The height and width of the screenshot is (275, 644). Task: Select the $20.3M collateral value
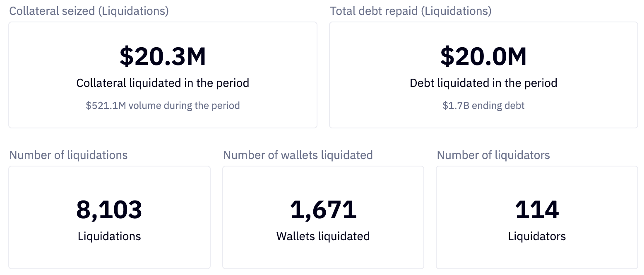pos(163,57)
